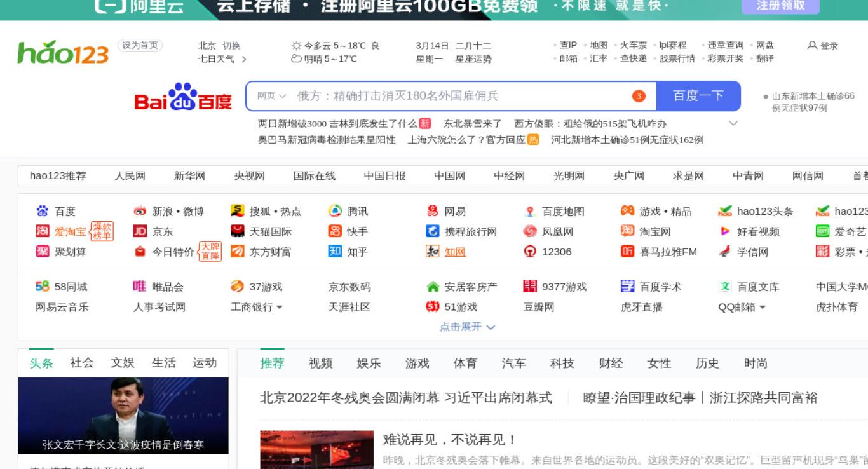Open the NetEase 网易 icon
Image resolution: width=868 pixels, height=469 pixels.
[x=432, y=211]
